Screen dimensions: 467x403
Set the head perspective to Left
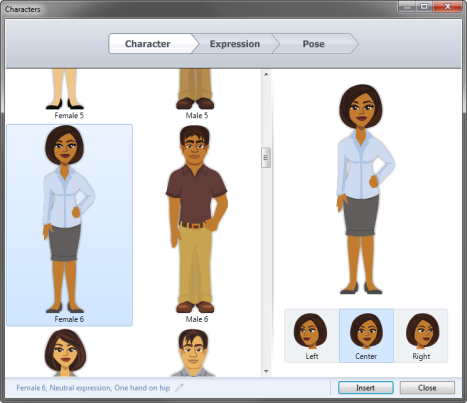tap(312, 336)
